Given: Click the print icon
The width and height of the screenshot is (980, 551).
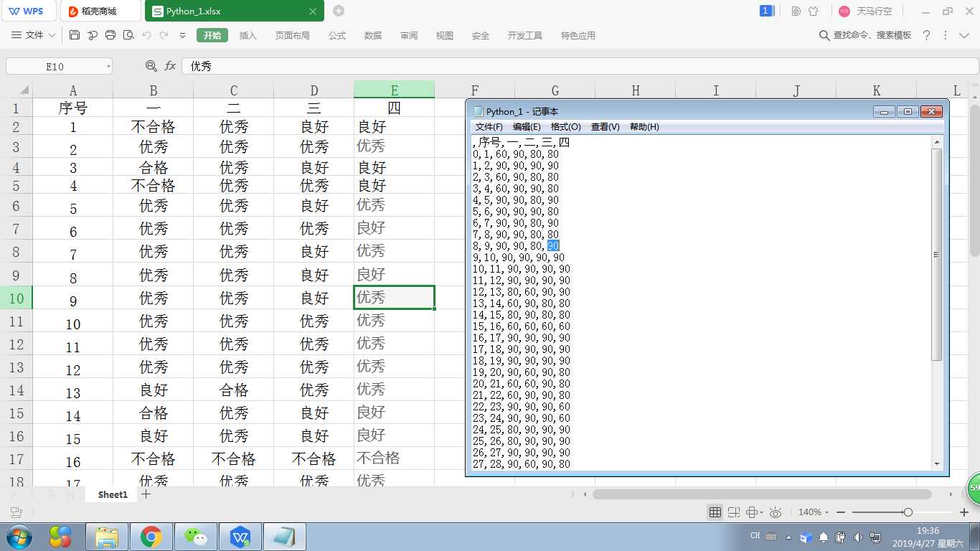Looking at the screenshot, I should click(x=110, y=35).
